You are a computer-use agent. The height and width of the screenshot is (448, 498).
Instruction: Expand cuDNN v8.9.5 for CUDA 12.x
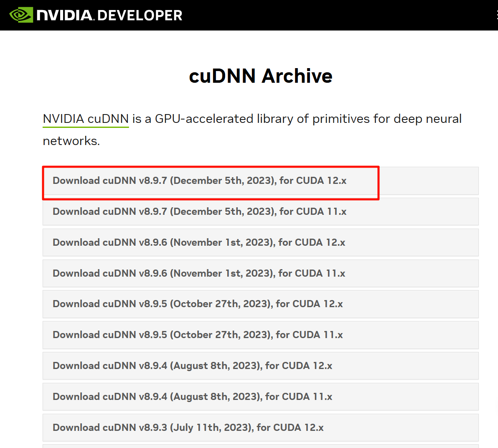[198, 304]
